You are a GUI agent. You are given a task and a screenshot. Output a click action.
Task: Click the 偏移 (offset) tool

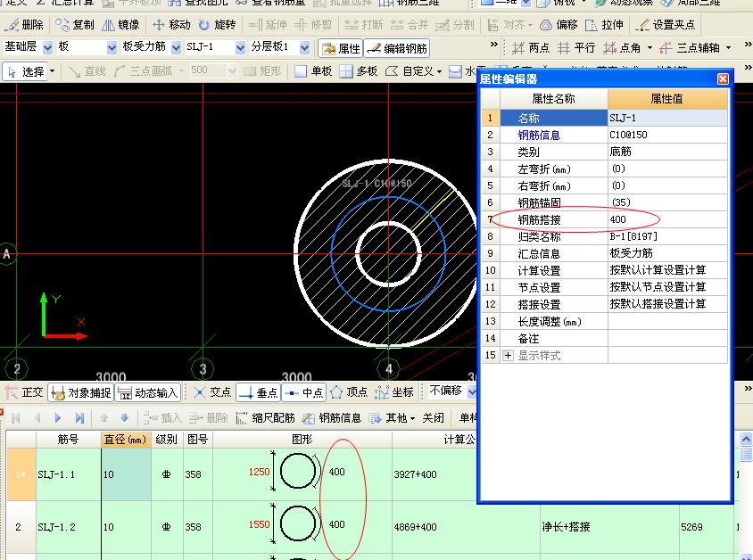559,24
